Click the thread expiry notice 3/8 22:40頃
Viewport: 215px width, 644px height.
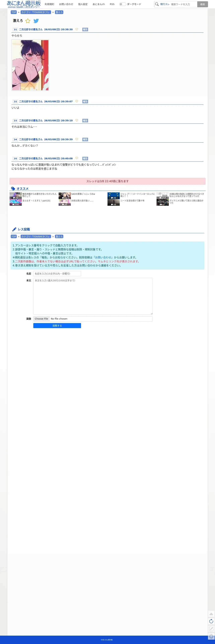click(x=107, y=181)
